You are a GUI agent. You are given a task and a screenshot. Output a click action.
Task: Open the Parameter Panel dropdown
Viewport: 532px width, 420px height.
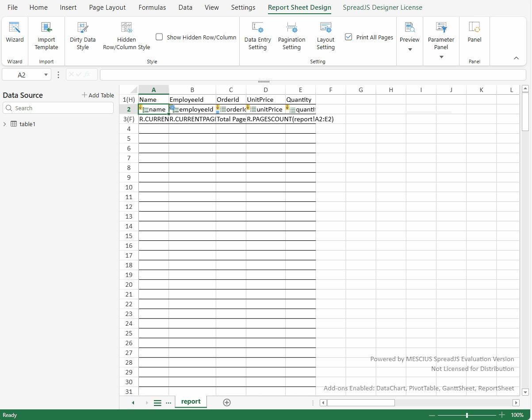point(441,57)
